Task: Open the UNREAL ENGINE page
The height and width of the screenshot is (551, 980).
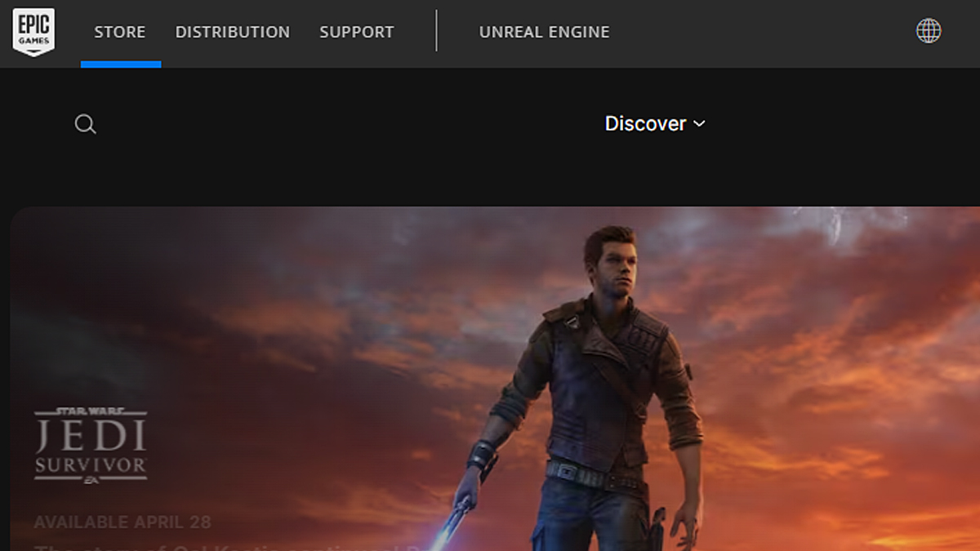Action: pos(544,31)
